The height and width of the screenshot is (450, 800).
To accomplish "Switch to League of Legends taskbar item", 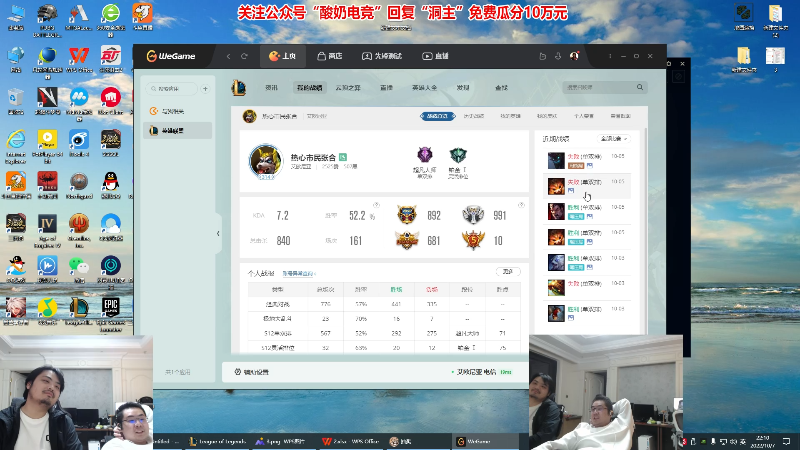I will 217,442.
